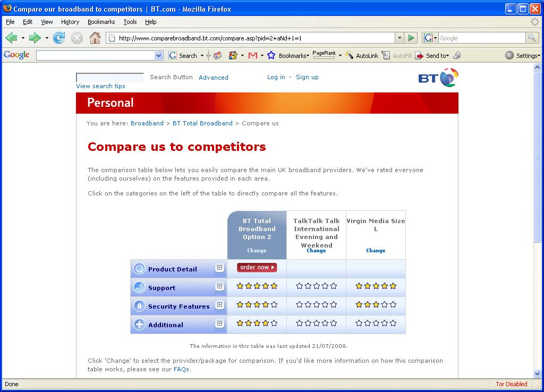Go to the Home page icon

click(x=95, y=38)
